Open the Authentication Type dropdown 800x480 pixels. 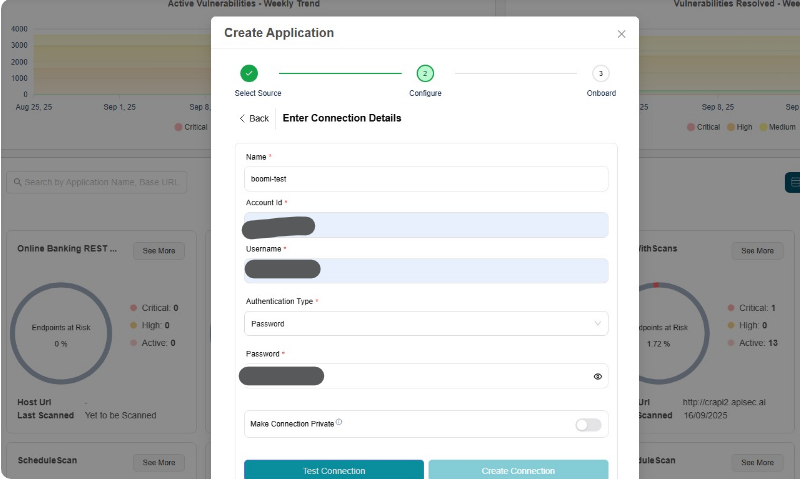click(x=425, y=324)
